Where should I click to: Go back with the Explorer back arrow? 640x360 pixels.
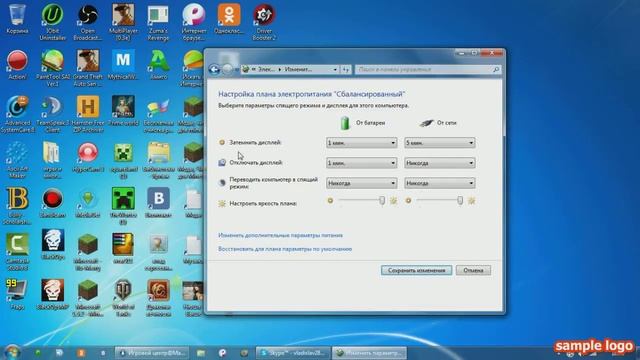click(x=214, y=69)
